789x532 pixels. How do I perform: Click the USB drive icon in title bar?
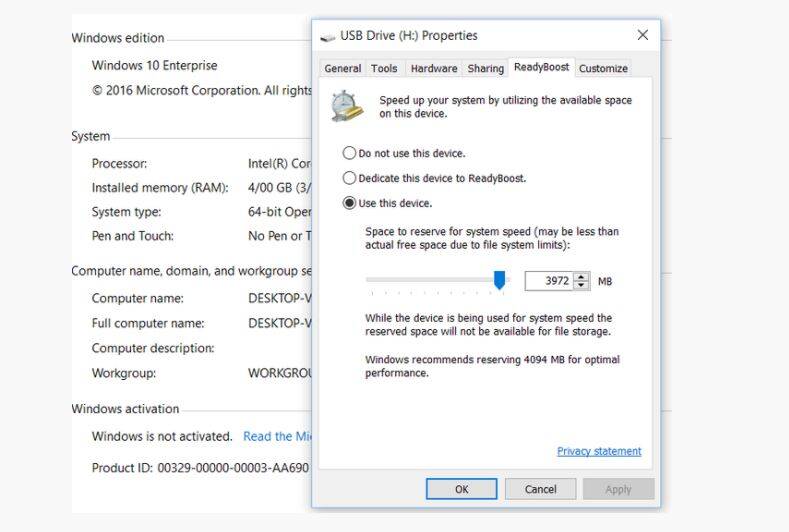[328, 37]
